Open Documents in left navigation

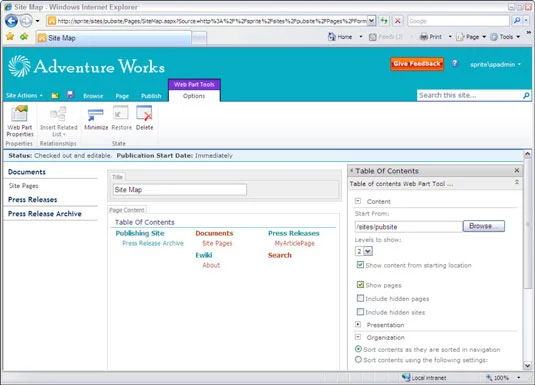click(27, 172)
